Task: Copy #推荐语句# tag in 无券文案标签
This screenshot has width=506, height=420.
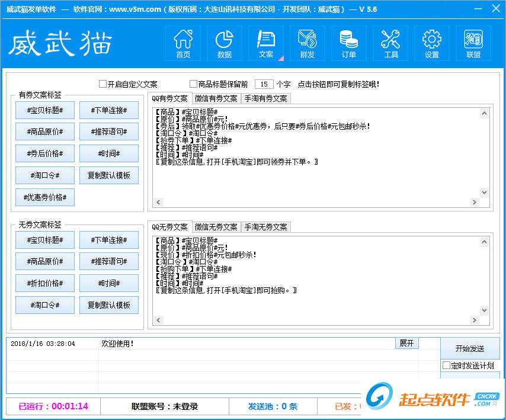Action: pos(109,261)
